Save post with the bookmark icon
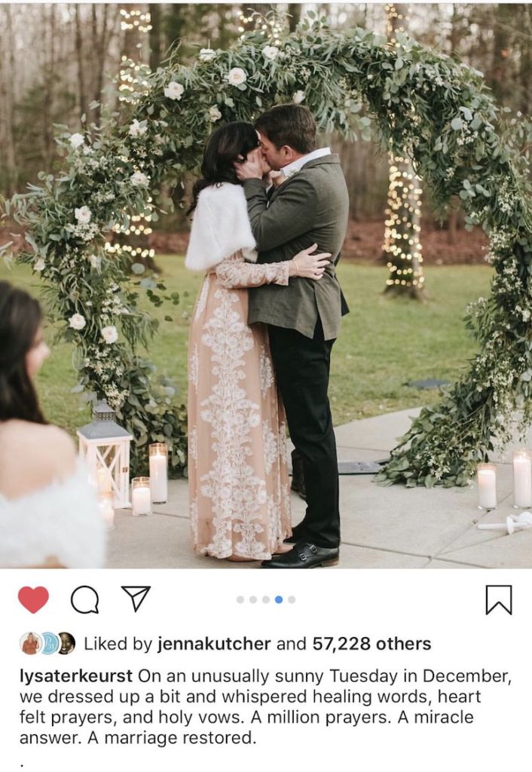The width and height of the screenshot is (532, 772). 499,599
